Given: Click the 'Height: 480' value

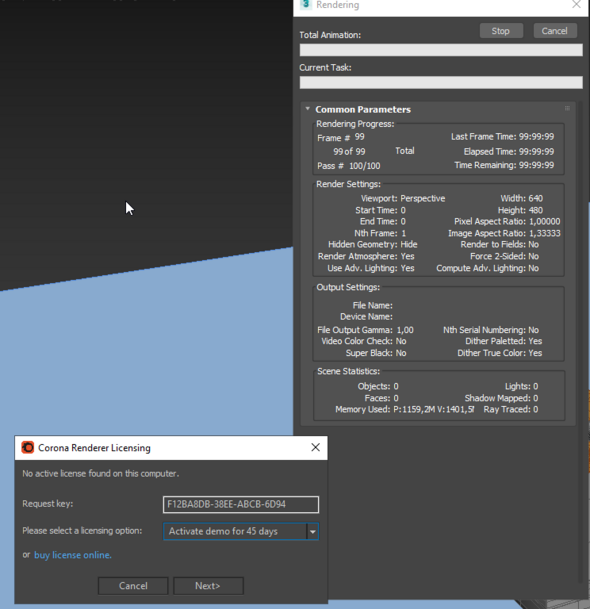Looking at the screenshot, I should click(x=520, y=210).
